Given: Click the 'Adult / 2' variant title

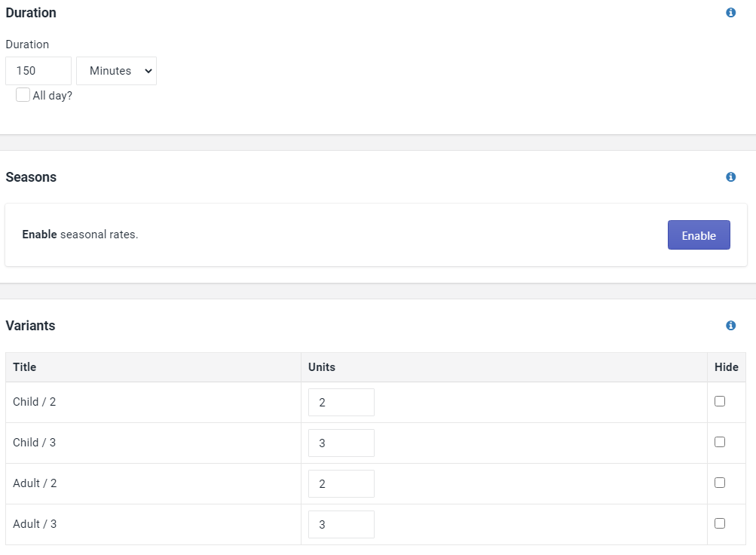Looking at the screenshot, I should tap(35, 483).
